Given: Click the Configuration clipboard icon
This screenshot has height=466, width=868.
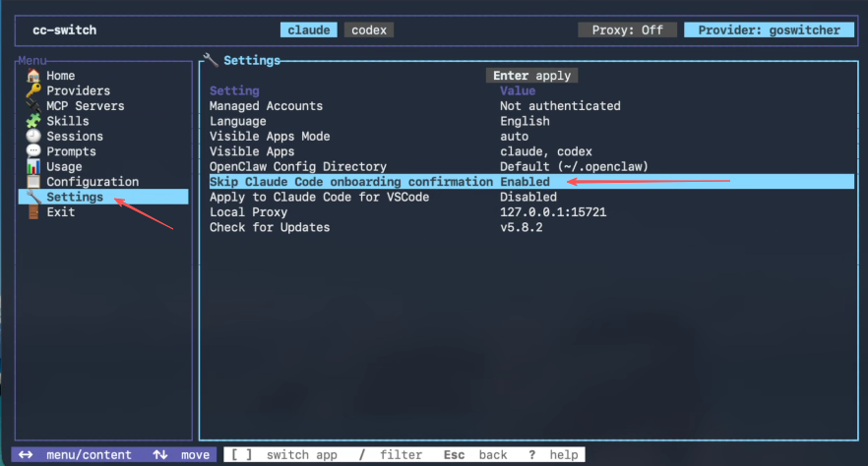Looking at the screenshot, I should tap(33, 181).
